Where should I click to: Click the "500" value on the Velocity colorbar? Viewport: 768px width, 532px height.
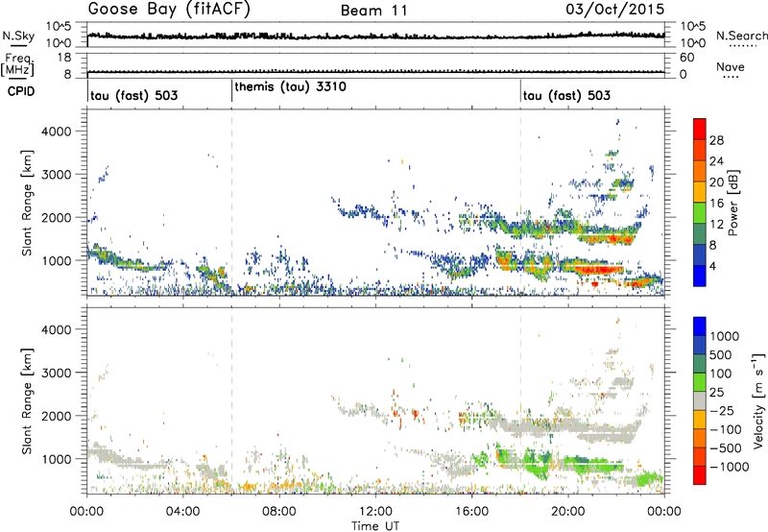point(721,354)
